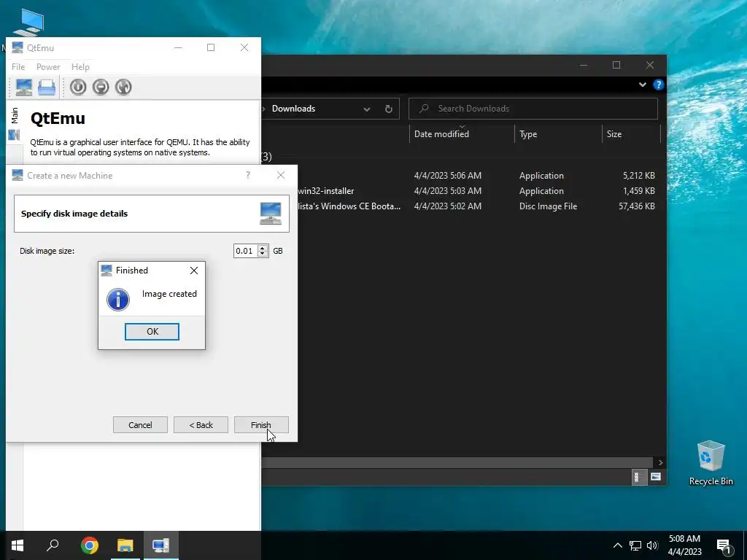The height and width of the screenshot is (560, 747).
Task: Click the Explorer horizontal scrollbar track
Action: click(457, 462)
